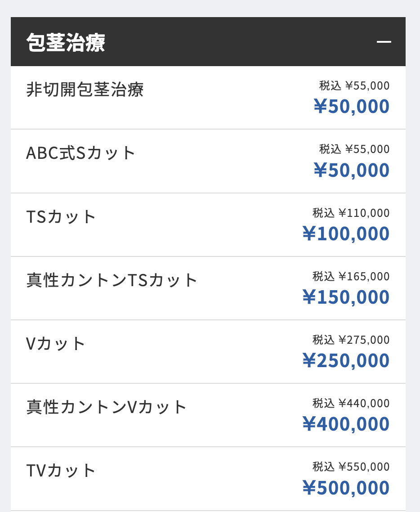This screenshot has height=512, width=420.
Task: Click the 税込 ¥275,000 tax-included label
Action: point(351,340)
